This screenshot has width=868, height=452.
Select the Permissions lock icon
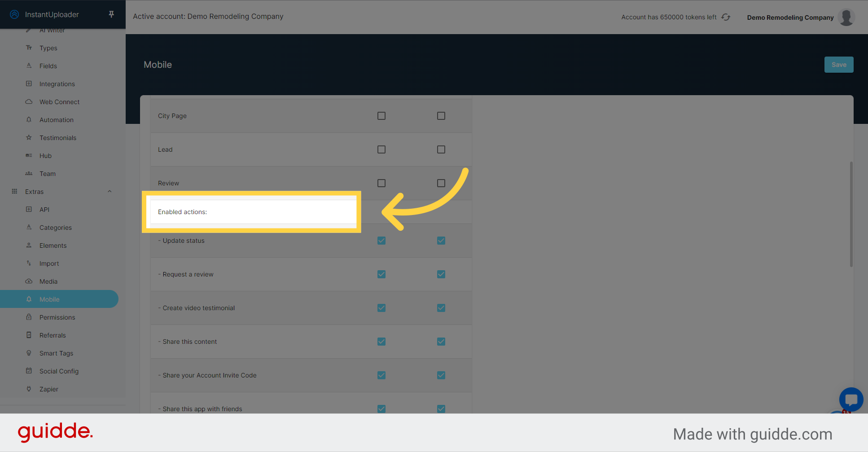(x=29, y=317)
